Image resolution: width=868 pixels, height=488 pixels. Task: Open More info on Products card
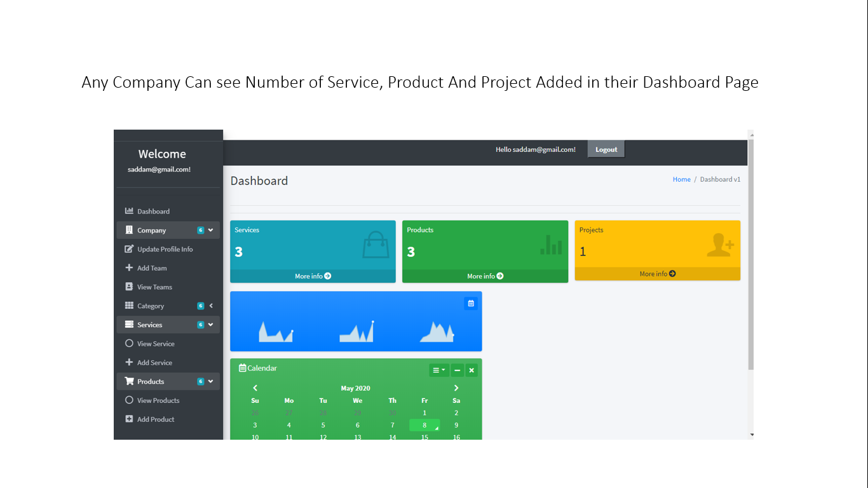point(485,276)
